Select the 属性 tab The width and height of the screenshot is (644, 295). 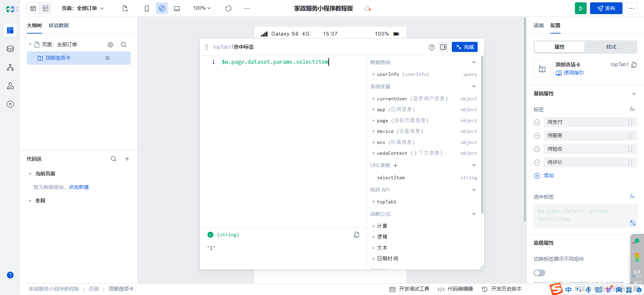559,47
